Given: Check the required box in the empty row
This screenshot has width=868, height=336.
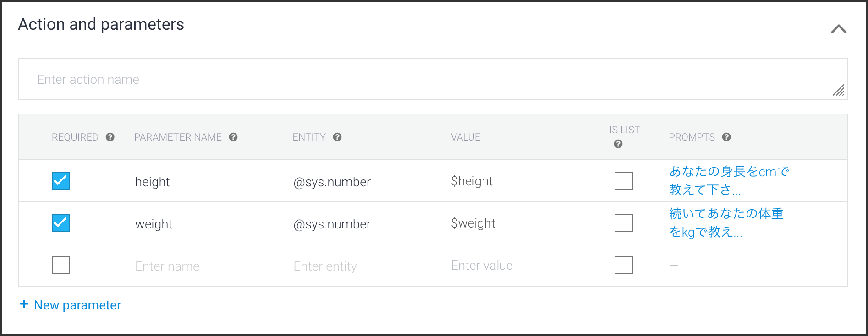Looking at the screenshot, I should pyautogui.click(x=61, y=265).
